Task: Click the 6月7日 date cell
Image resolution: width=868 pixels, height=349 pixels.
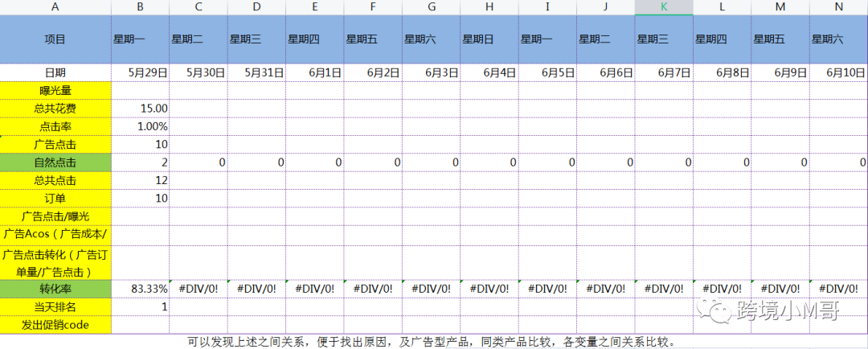Action: (x=664, y=72)
